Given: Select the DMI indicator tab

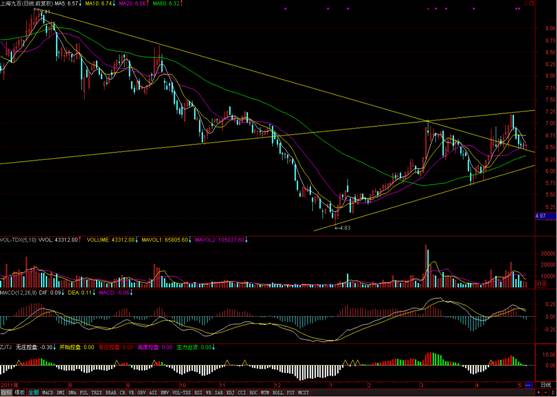Looking at the screenshot, I should (x=60, y=393).
